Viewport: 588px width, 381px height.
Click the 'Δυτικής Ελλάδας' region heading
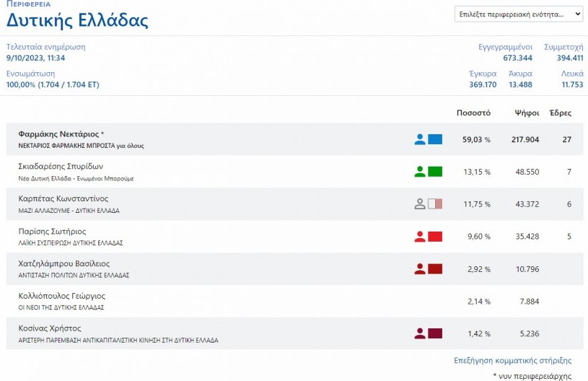click(x=77, y=20)
